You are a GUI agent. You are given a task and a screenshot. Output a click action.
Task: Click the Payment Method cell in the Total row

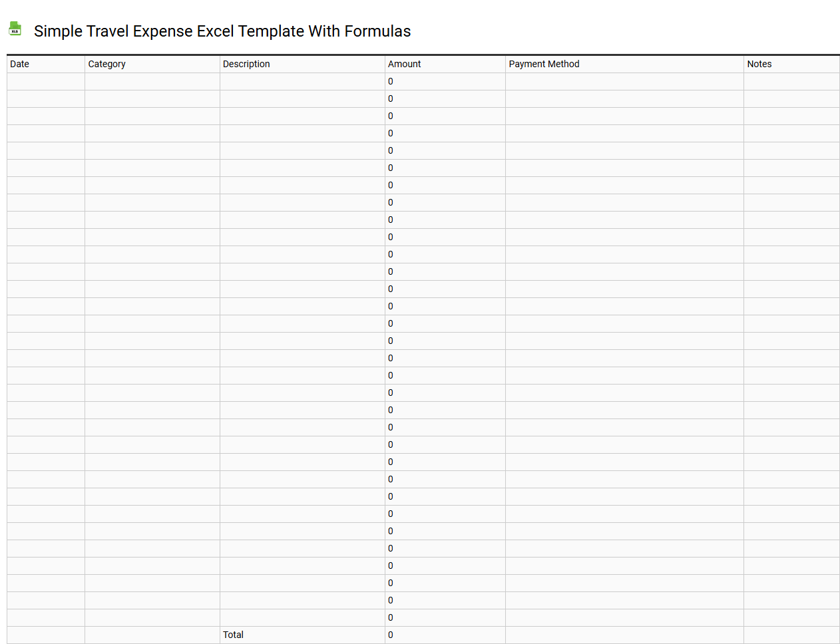tap(624, 635)
